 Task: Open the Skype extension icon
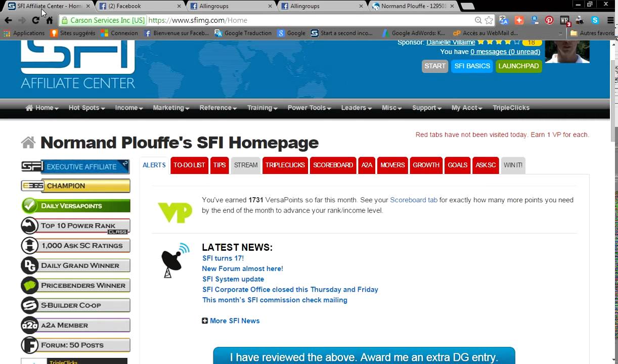click(x=595, y=20)
